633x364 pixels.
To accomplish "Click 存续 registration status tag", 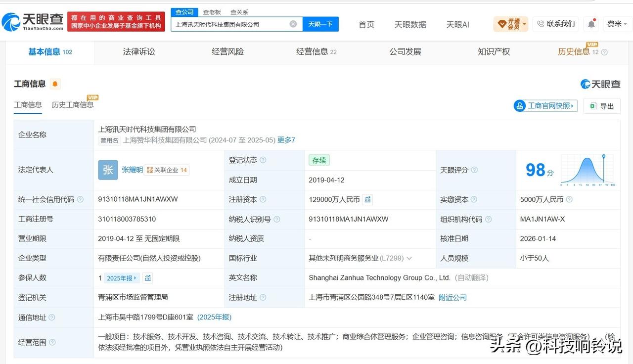I will click(x=319, y=160).
